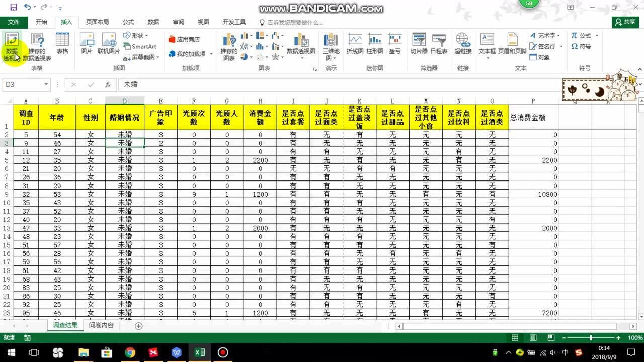Save the workbook from quick access toolbar
This screenshot has width=644, height=362.
click(14, 7)
